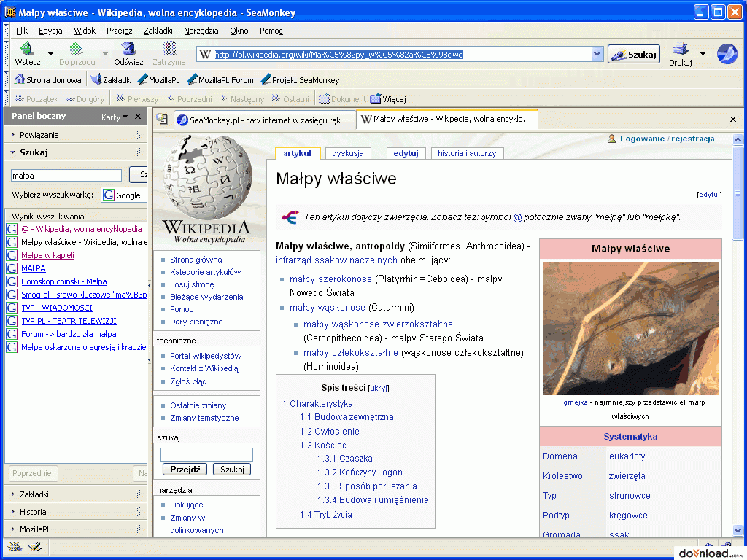The width and height of the screenshot is (747, 560).
Task: Collapse the Szukaj sidebar panel
Action: click(x=13, y=152)
